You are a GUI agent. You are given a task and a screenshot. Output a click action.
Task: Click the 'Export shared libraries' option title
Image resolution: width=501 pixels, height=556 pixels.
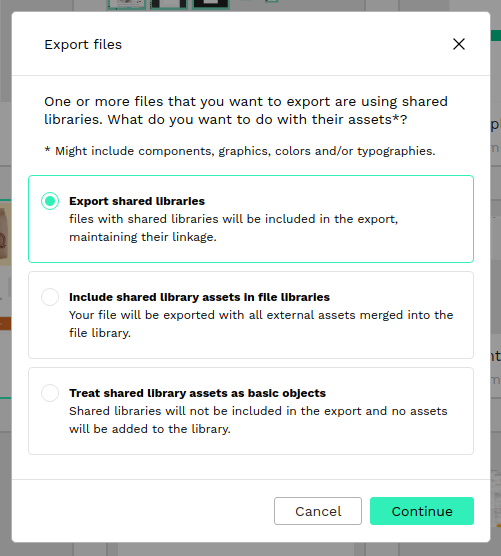[137, 201]
